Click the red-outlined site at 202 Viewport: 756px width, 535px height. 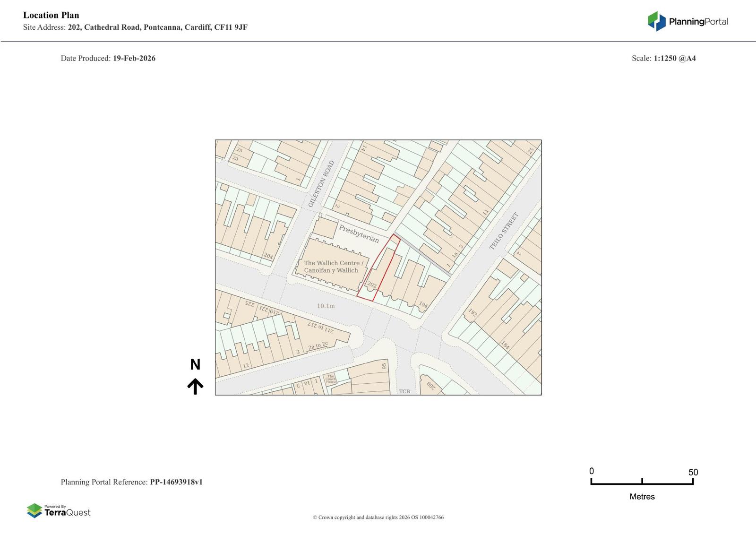click(378, 269)
